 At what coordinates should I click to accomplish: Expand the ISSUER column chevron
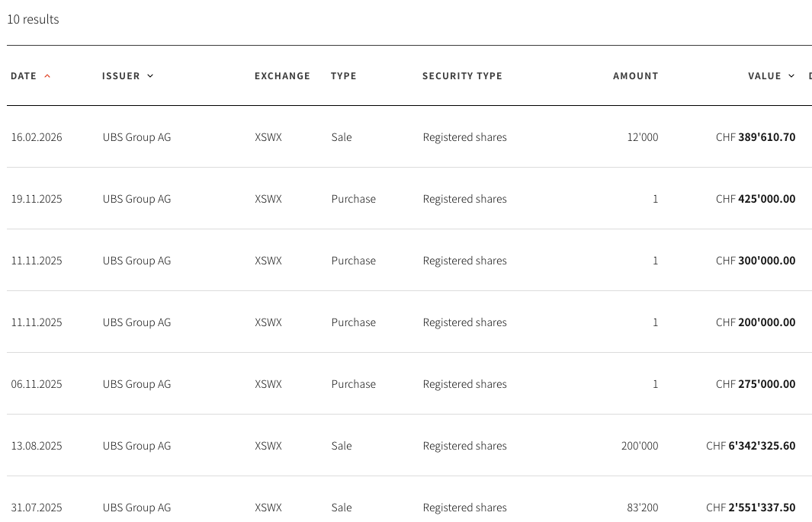point(150,76)
